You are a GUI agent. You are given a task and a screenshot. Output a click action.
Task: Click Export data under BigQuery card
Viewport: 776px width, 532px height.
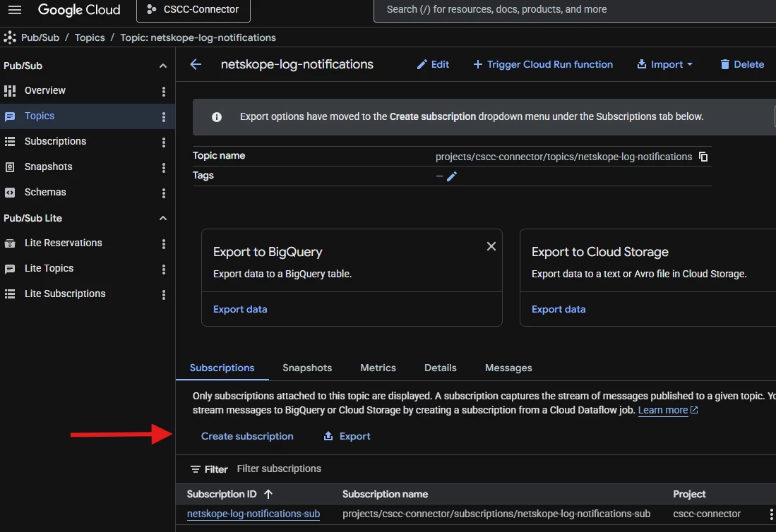coord(240,309)
